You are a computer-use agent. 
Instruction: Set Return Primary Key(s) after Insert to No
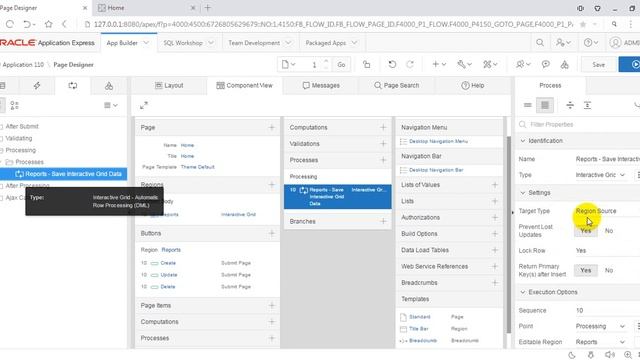pyautogui.click(x=609, y=270)
